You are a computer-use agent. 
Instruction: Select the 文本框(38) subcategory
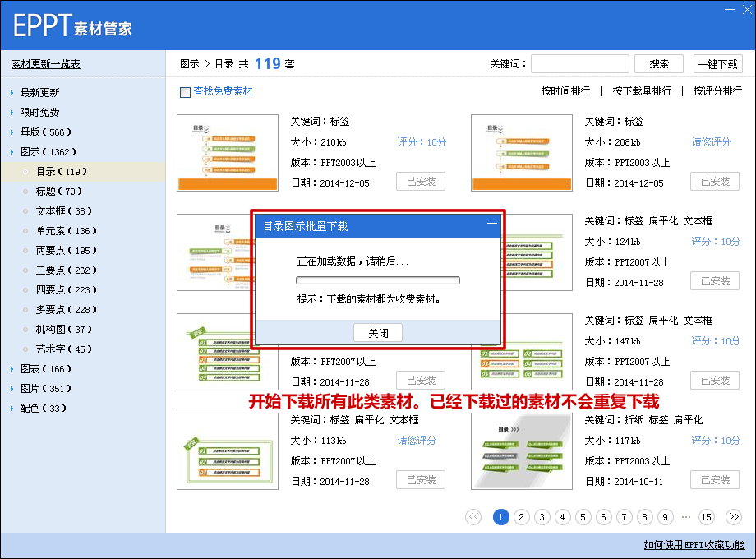pos(63,211)
